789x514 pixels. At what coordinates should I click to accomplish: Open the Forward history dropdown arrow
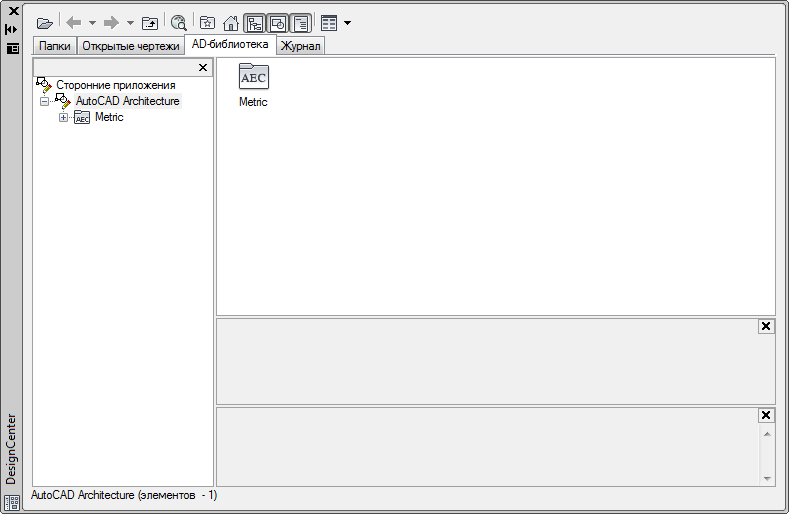click(x=130, y=23)
